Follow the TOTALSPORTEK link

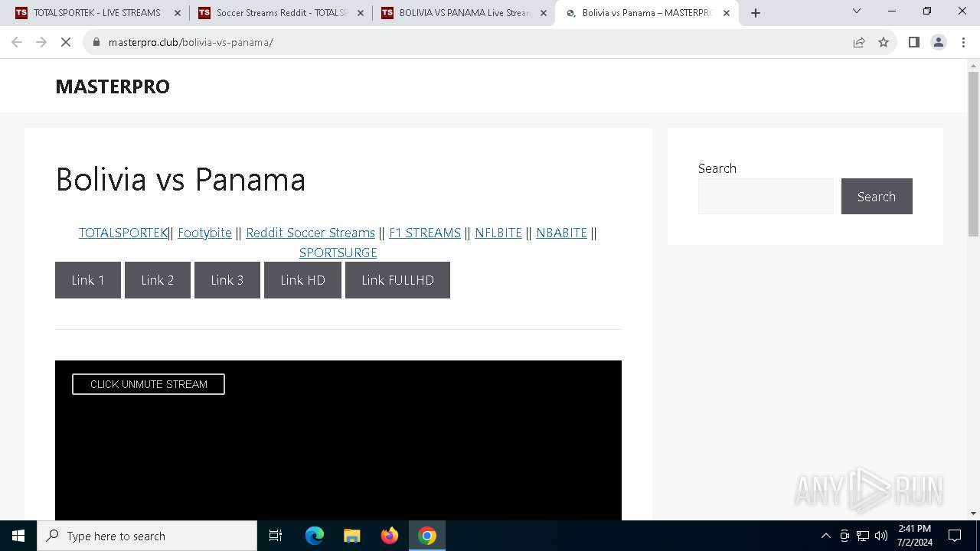[x=123, y=233]
